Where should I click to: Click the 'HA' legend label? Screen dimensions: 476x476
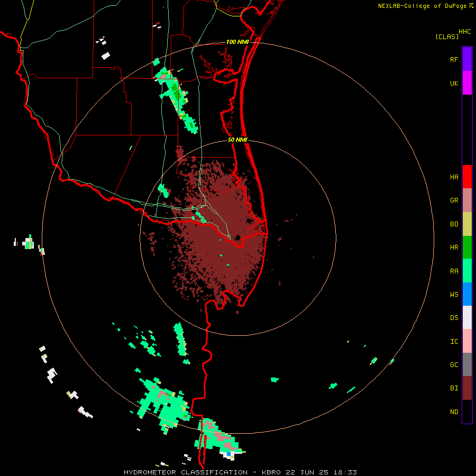tap(454, 177)
